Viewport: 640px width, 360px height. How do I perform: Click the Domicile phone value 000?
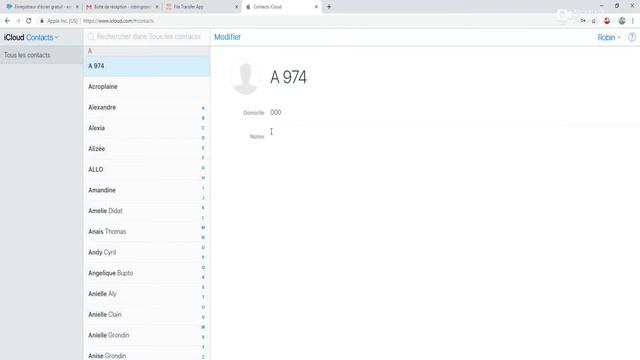[276, 113]
